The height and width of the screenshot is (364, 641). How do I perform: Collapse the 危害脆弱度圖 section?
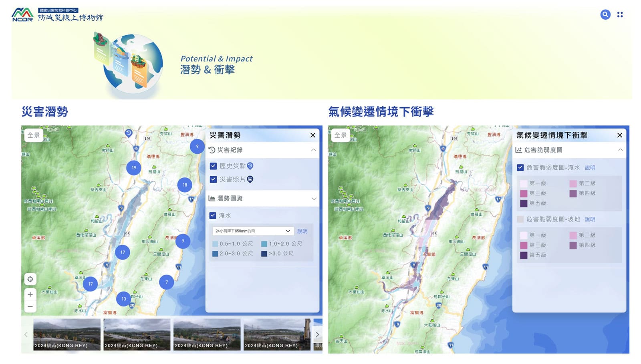tap(620, 150)
